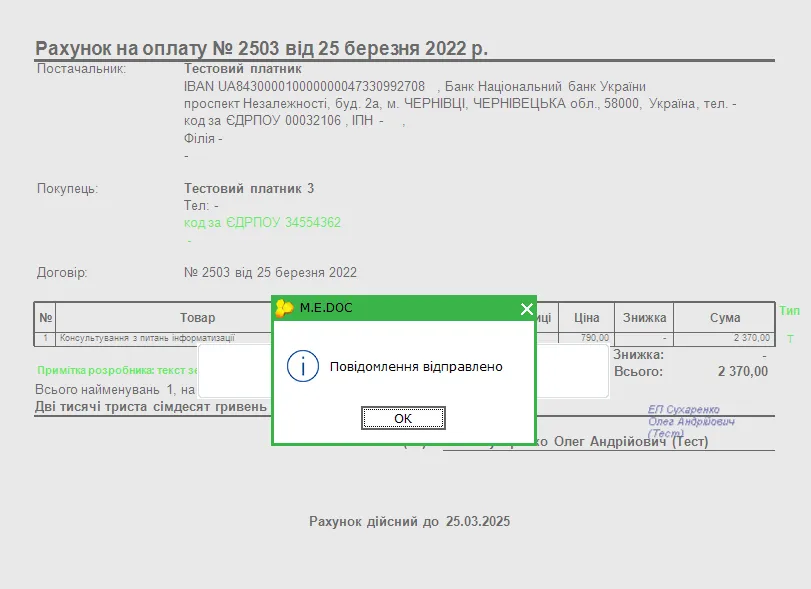Click the 'Постачальник:' label
This screenshot has width=811, height=589.
pyautogui.click(x=81, y=68)
